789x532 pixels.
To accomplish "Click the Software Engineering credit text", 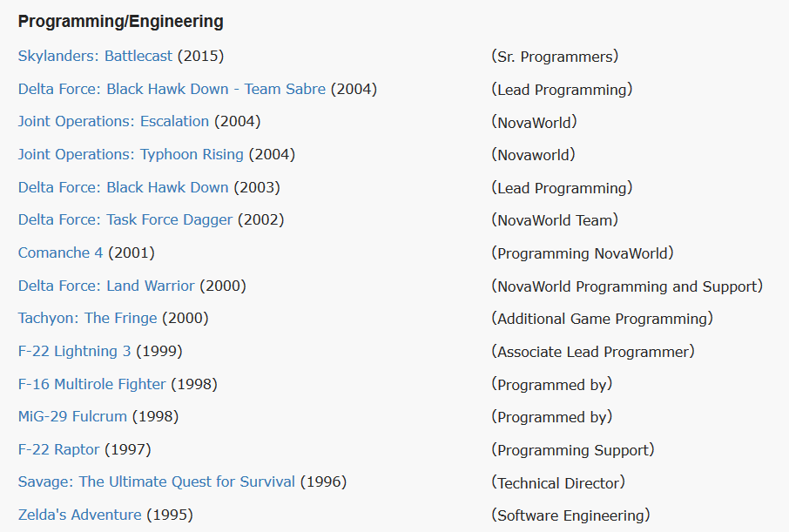I will (570, 515).
